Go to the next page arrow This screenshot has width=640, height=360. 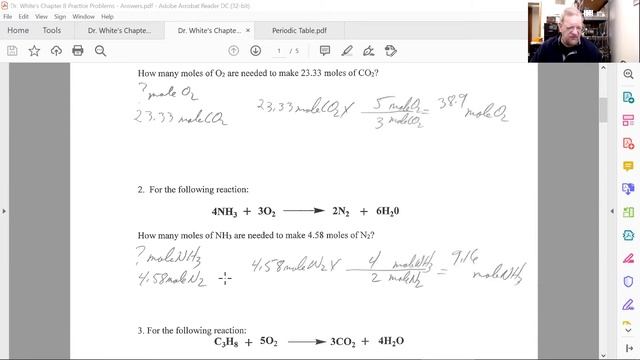[256, 51]
